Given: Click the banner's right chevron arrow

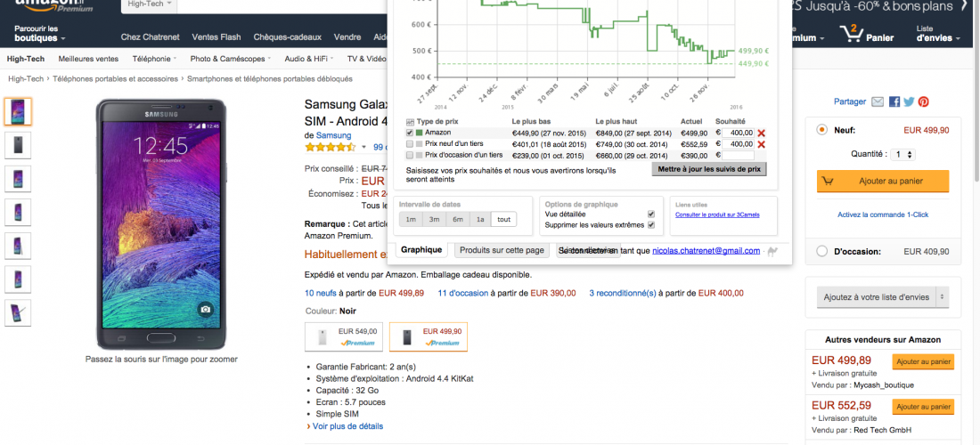Looking at the screenshot, I should click(965, 6).
